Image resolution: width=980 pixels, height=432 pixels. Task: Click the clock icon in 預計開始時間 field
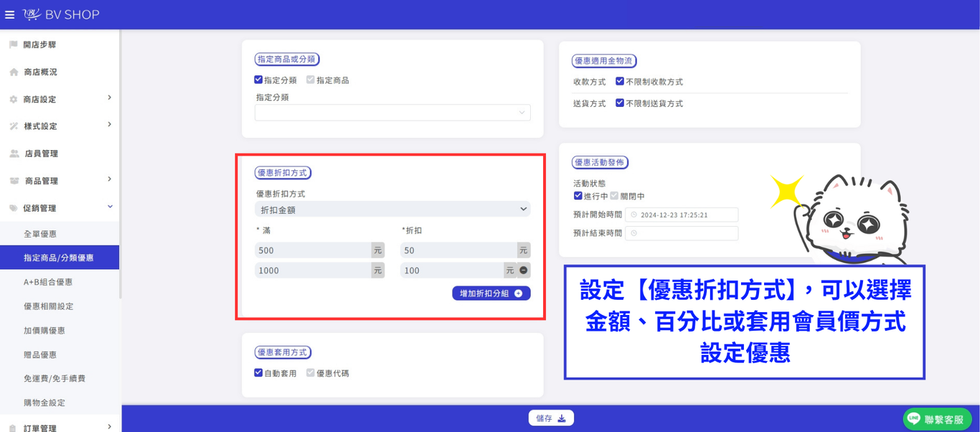point(633,215)
